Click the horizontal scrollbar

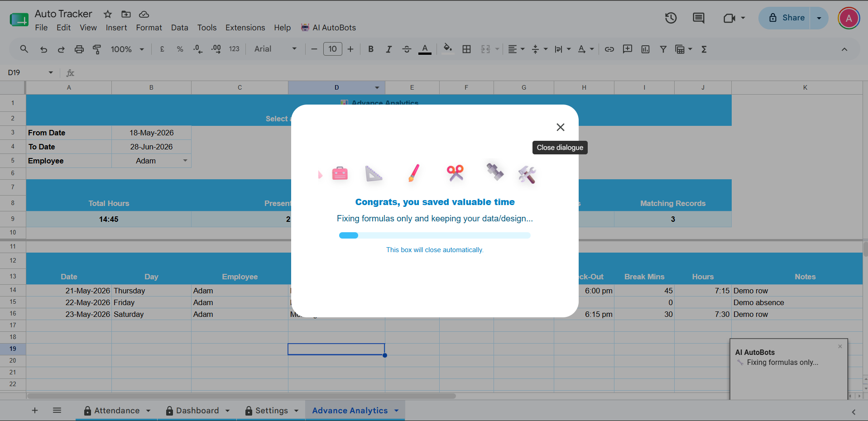(241, 396)
